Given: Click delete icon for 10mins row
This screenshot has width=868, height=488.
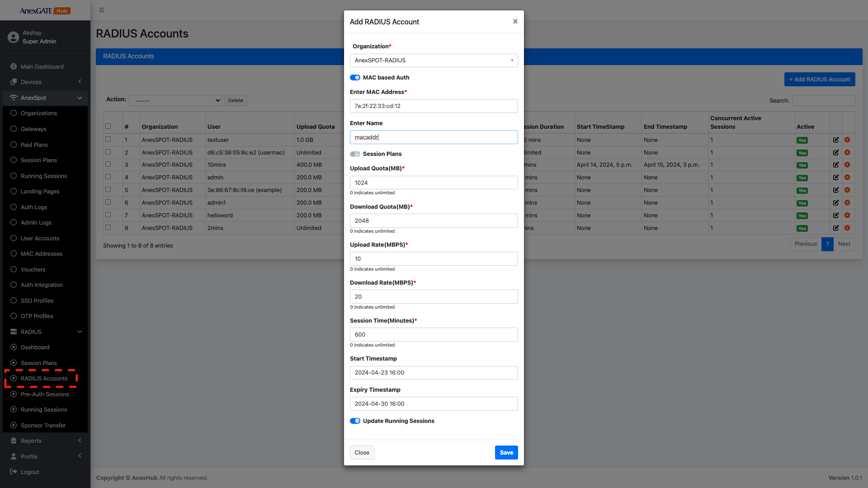Looking at the screenshot, I should pyautogui.click(x=847, y=165).
